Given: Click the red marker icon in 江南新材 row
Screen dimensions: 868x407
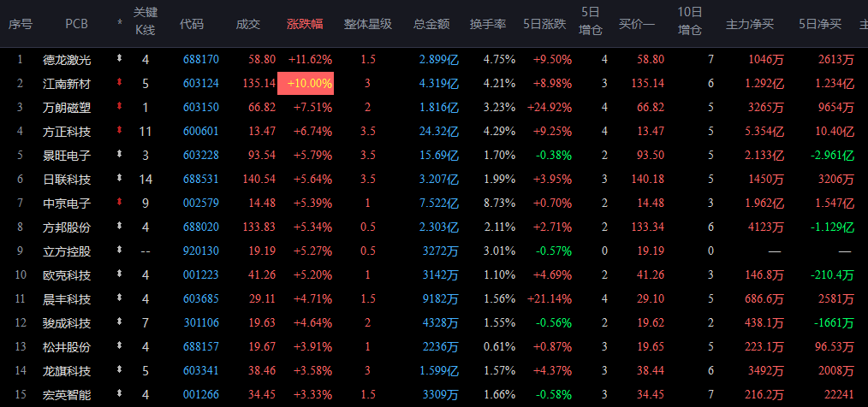Looking at the screenshot, I should coord(119,82).
